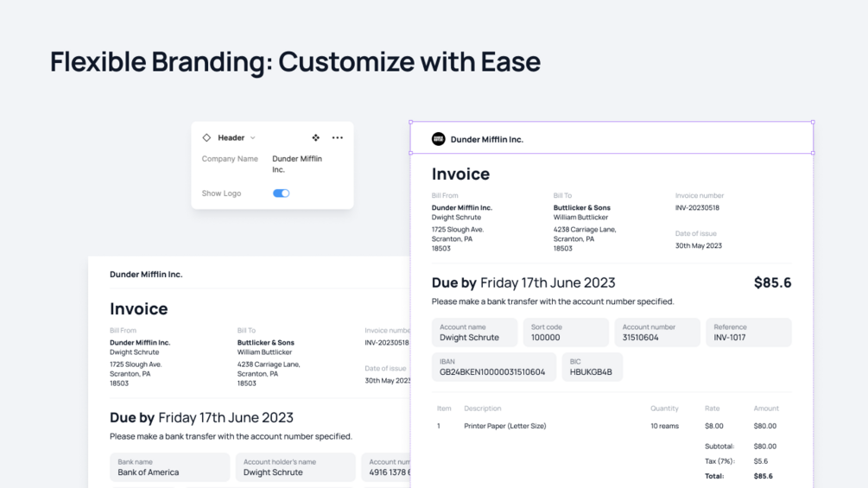Image resolution: width=868 pixels, height=488 pixels.
Task: Select the Account holder's name Dwight Schrute field
Action: pos(295,467)
